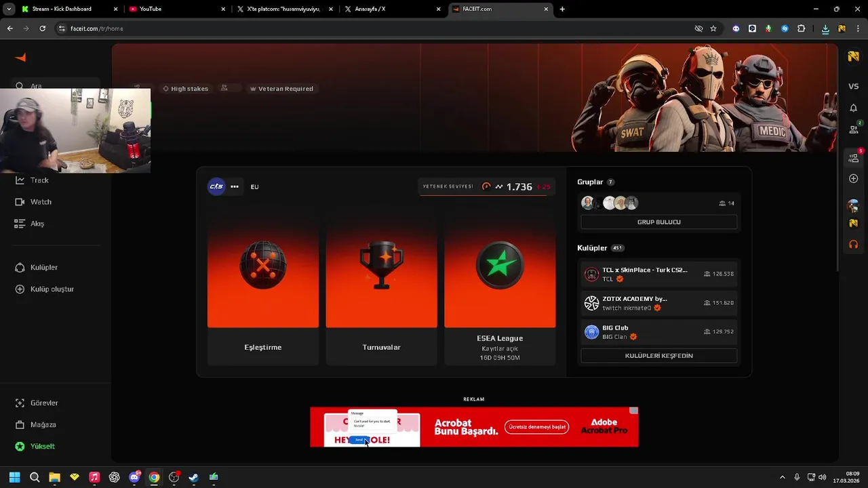
Task: Click the browser back arrow
Action: (x=9, y=28)
